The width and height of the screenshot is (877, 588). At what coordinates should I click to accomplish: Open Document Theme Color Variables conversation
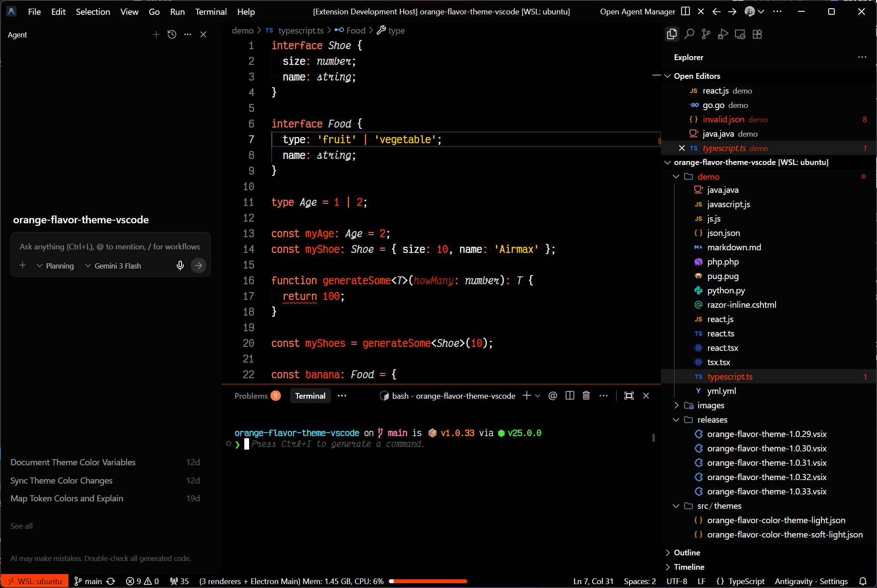coord(105,462)
